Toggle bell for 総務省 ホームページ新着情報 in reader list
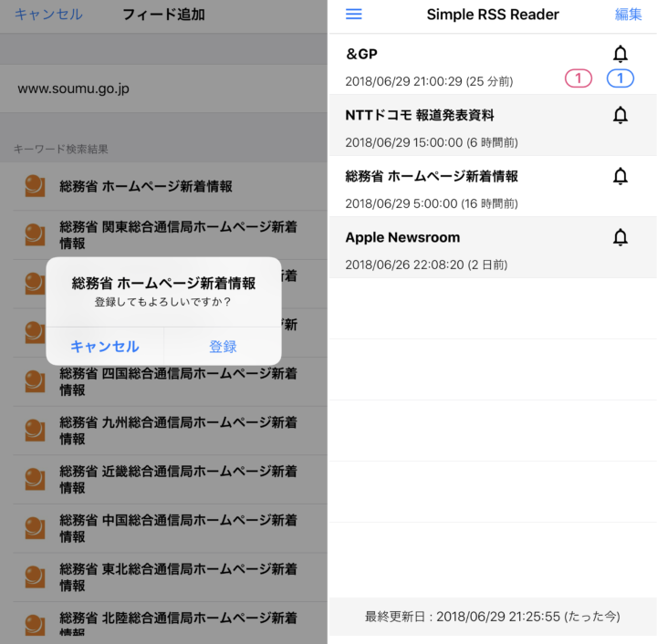The width and height of the screenshot is (657, 644). tap(620, 176)
